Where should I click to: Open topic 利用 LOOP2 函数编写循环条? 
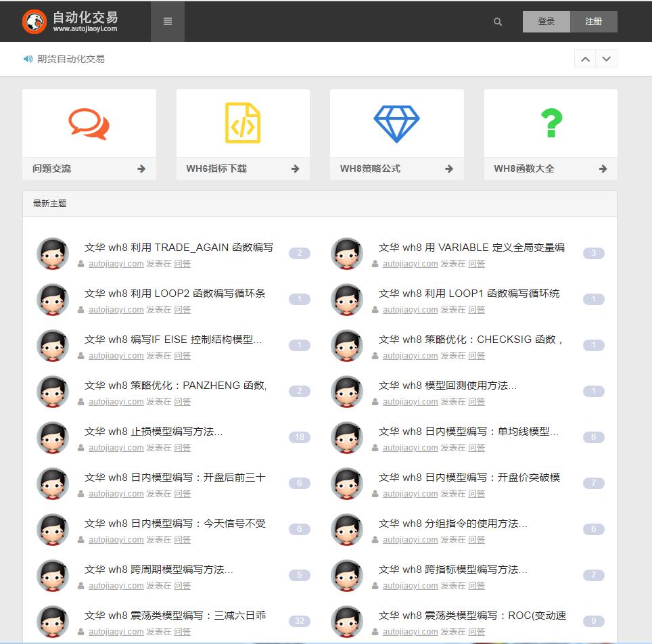pos(175,294)
